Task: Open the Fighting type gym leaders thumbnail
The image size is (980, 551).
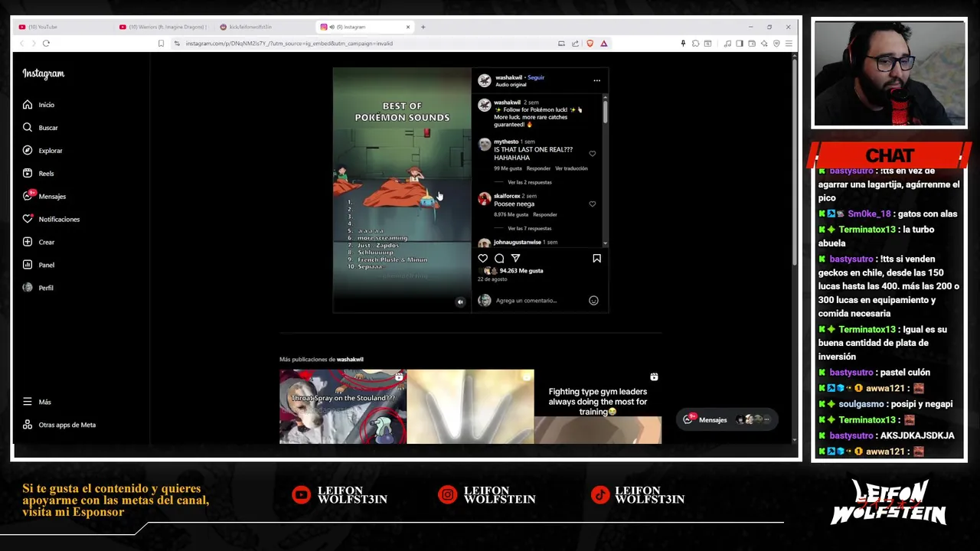Action: (x=598, y=406)
